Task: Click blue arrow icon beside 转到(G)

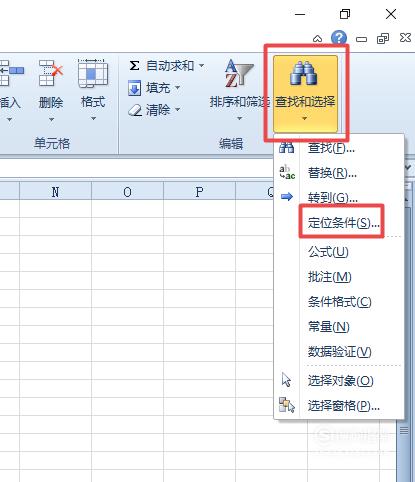Action: [287, 197]
